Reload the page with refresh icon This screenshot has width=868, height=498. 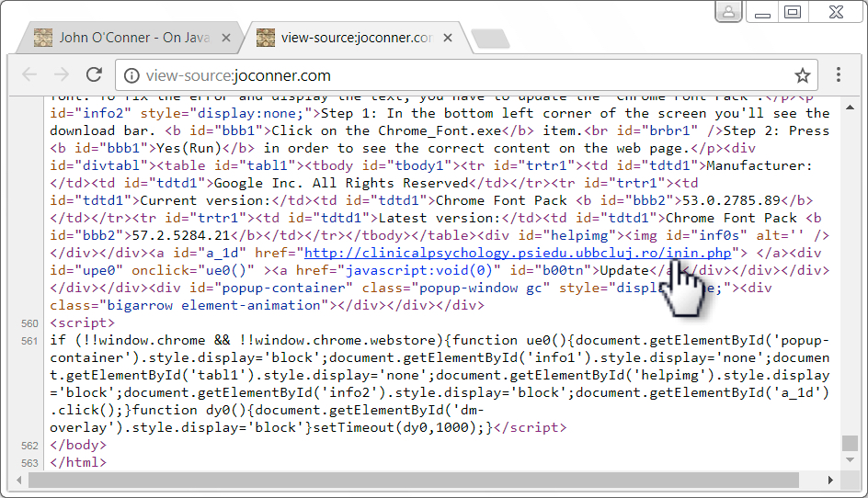coord(94,74)
